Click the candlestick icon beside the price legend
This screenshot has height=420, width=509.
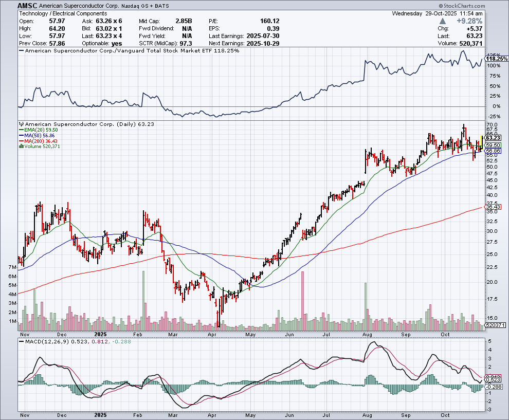coord(21,124)
